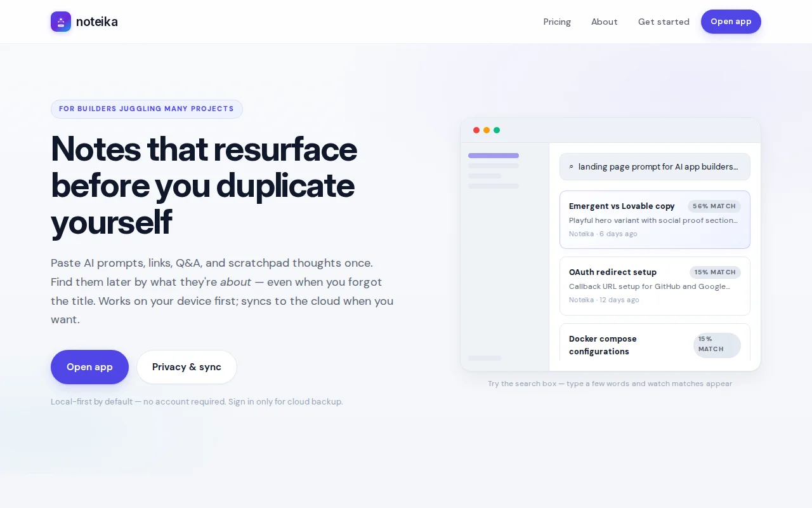Click the 'For builders juggling many projects' badge
The width and height of the screenshot is (812, 508).
click(x=147, y=109)
